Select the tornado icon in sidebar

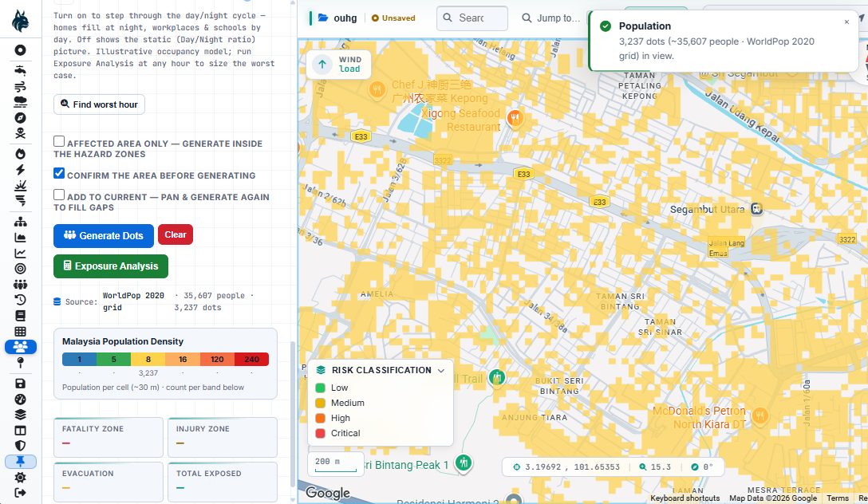[21, 200]
